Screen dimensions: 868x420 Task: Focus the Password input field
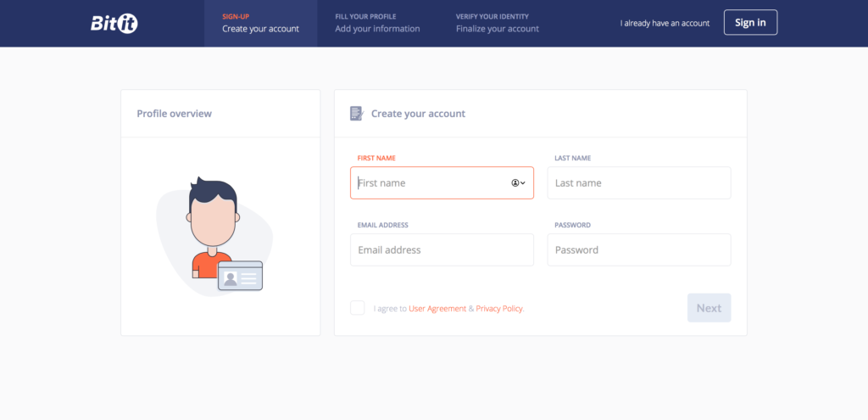tap(639, 250)
